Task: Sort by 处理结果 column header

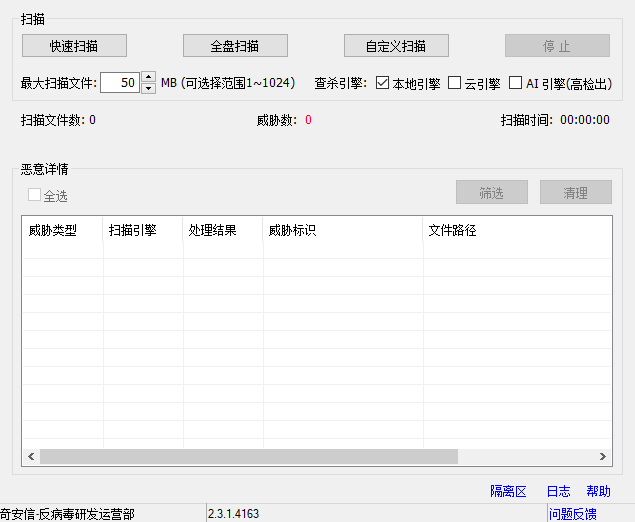Action: click(x=223, y=230)
